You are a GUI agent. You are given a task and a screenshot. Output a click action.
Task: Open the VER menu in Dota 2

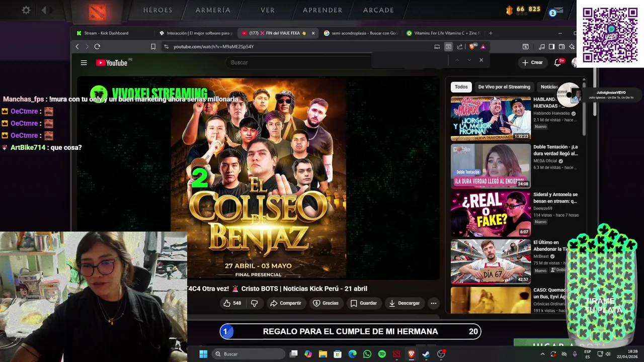pos(268,10)
